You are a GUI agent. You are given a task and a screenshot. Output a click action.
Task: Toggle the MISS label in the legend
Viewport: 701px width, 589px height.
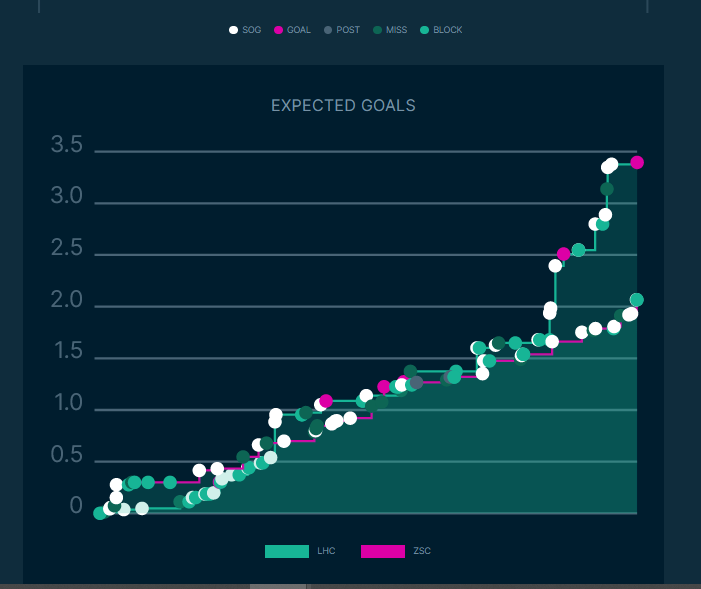point(397,30)
